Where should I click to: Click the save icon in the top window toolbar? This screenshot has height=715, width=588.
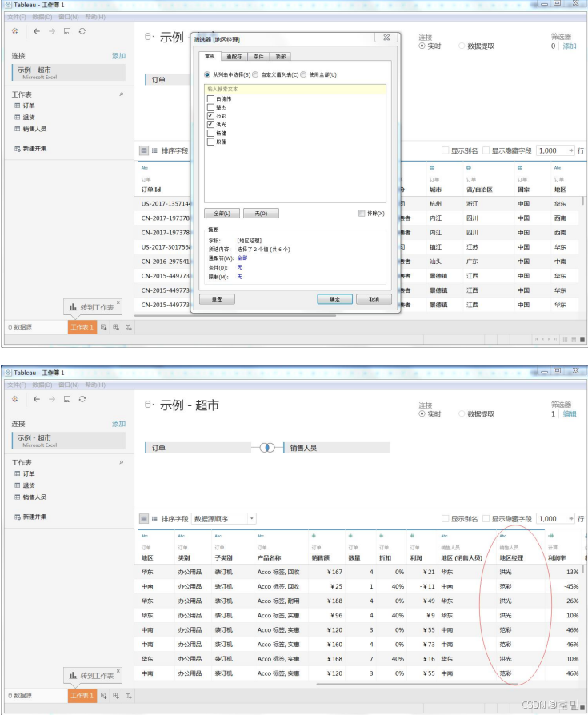point(67,31)
